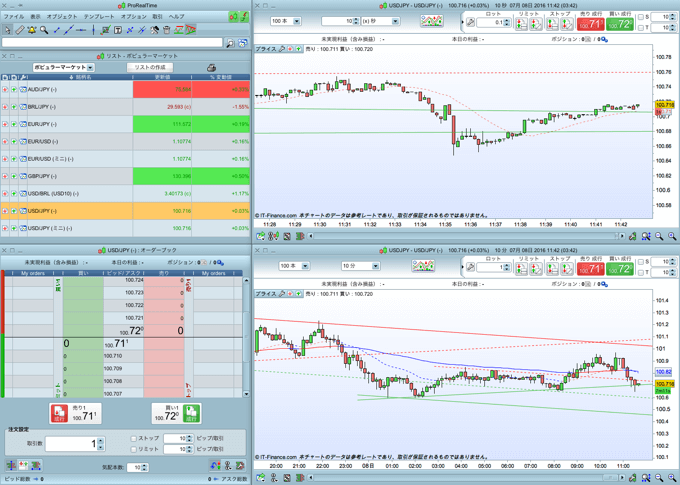The height and width of the screenshot is (485, 680).
Task: Open chart icon in the EUR/USD row
Action: point(23,141)
